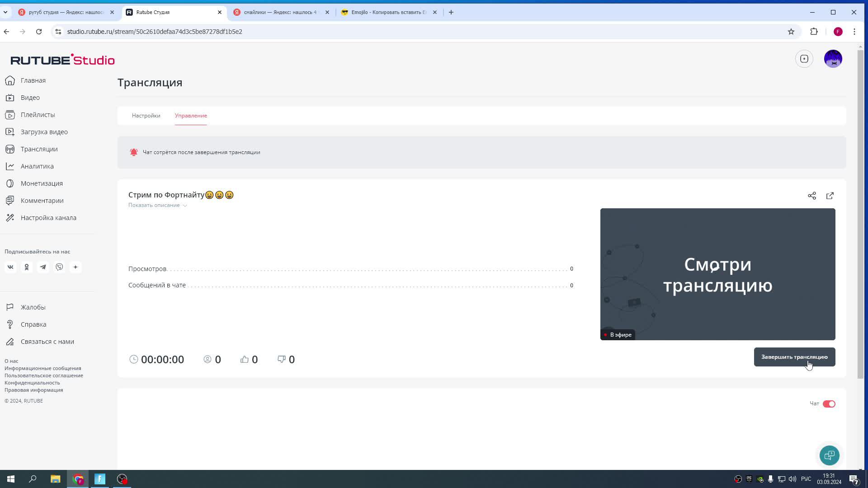Click the add video icon in header

click(804, 59)
